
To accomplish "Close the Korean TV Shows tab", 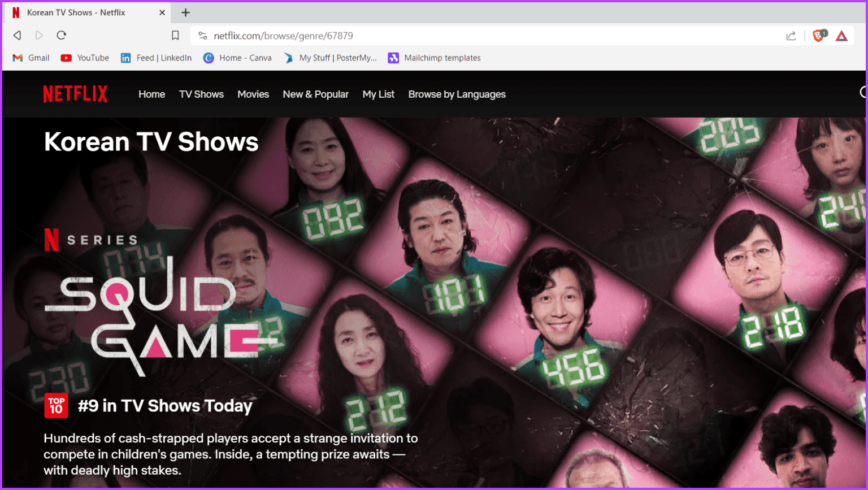I will pyautogui.click(x=162, y=12).
